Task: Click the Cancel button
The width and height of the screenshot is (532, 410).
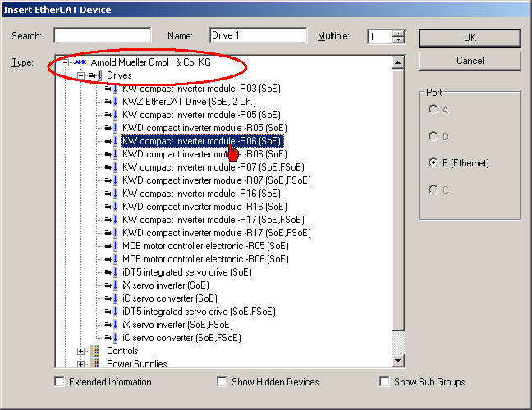Action: pyautogui.click(x=470, y=61)
